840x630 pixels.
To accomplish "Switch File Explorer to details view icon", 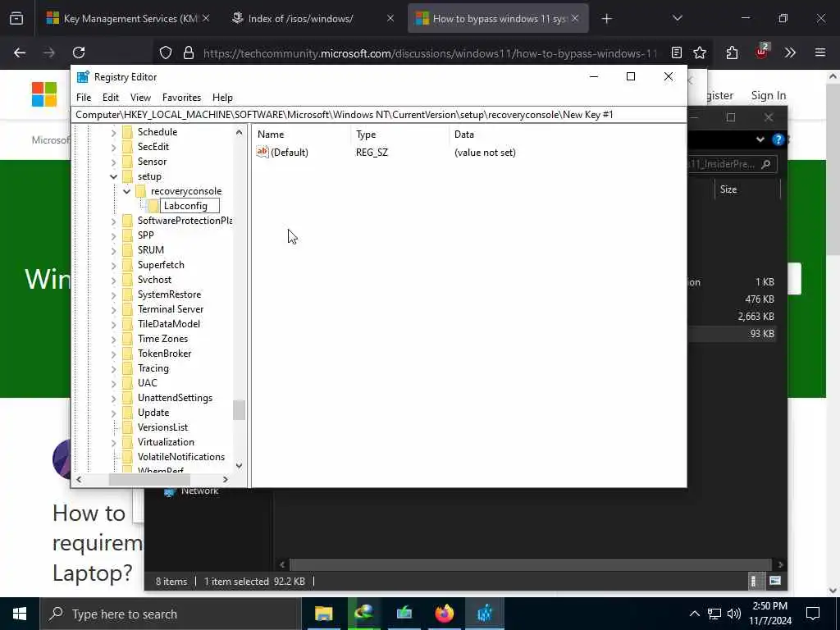I will [753, 581].
